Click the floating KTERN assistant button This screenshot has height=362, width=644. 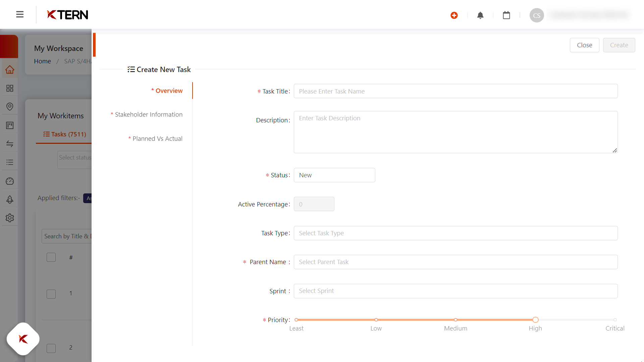coord(23,339)
